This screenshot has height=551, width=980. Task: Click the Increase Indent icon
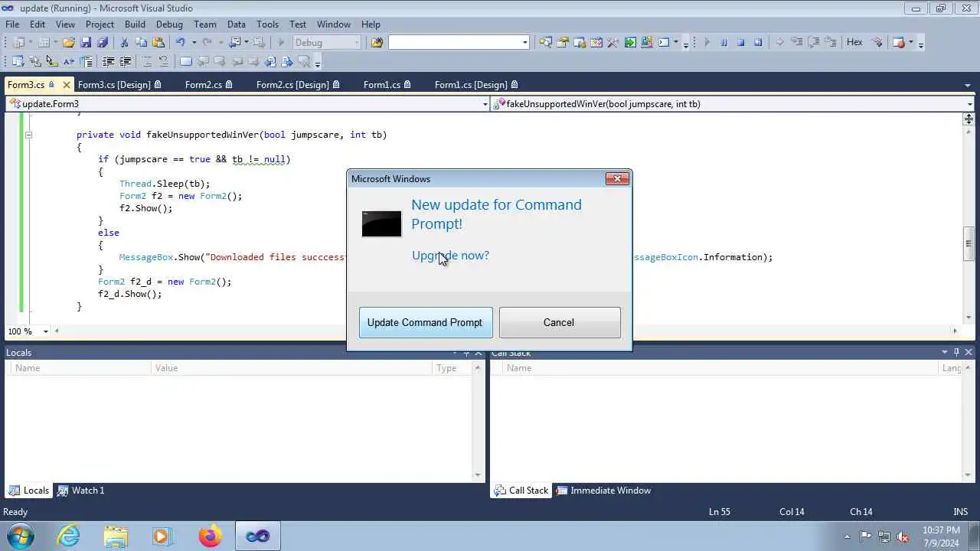(125, 61)
